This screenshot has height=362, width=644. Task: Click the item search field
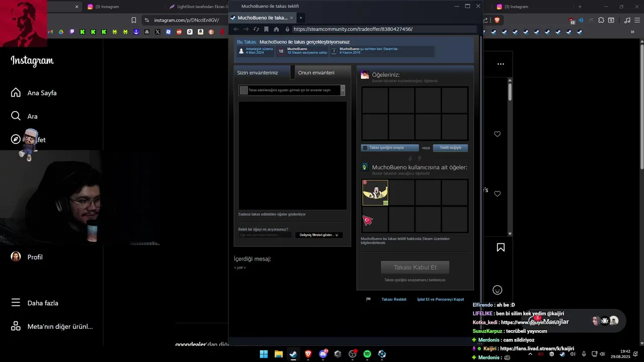265,235
